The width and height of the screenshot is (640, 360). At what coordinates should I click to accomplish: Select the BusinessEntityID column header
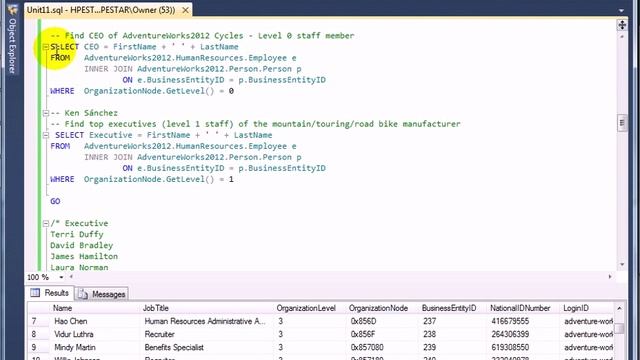point(453,308)
